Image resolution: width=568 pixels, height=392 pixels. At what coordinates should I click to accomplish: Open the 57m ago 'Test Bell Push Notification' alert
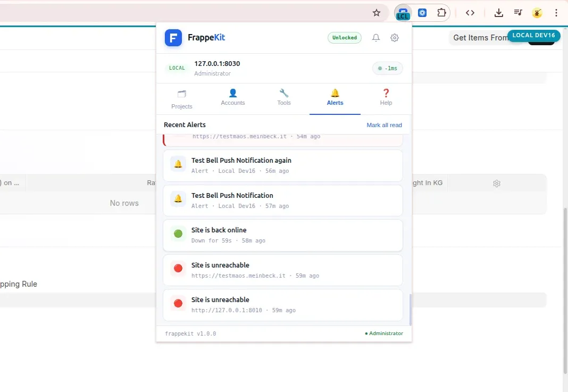283,201
